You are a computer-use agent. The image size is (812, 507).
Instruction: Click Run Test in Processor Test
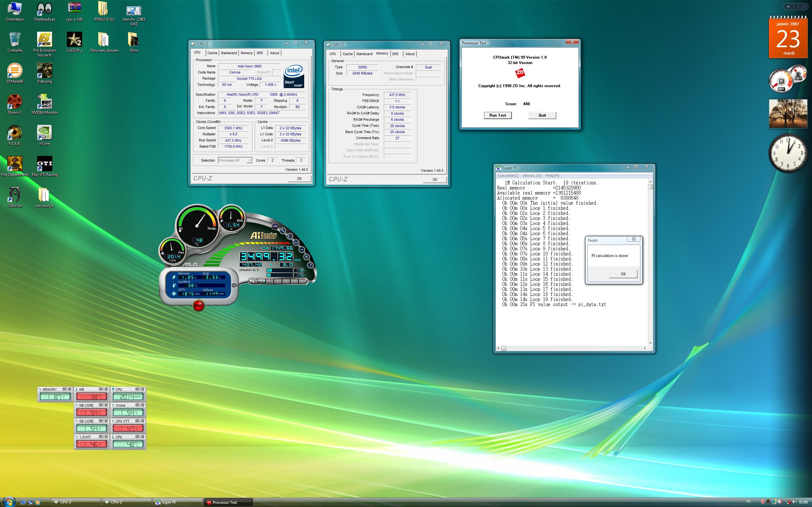[x=497, y=115]
